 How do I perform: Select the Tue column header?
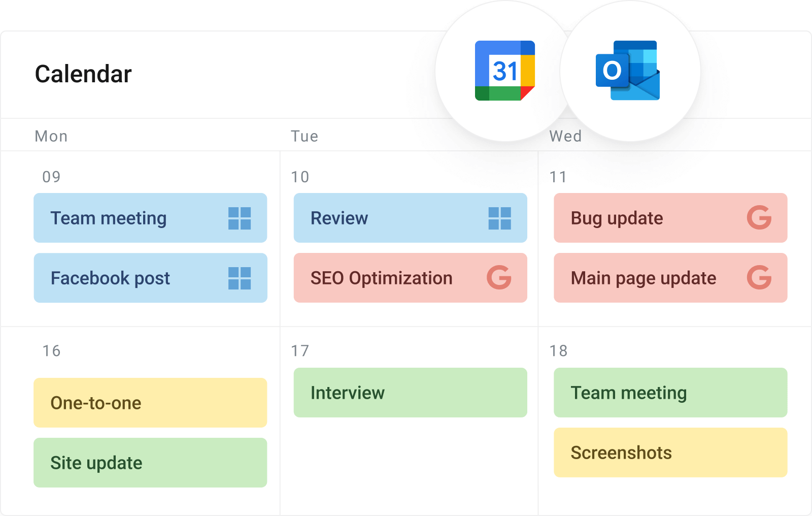pyautogui.click(x=304, y=136)
